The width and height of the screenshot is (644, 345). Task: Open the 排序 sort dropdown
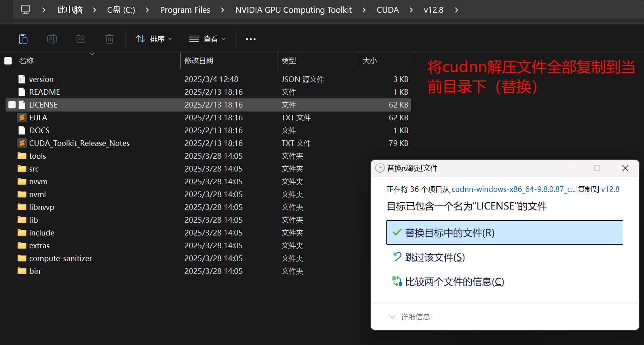coord(154,39)
